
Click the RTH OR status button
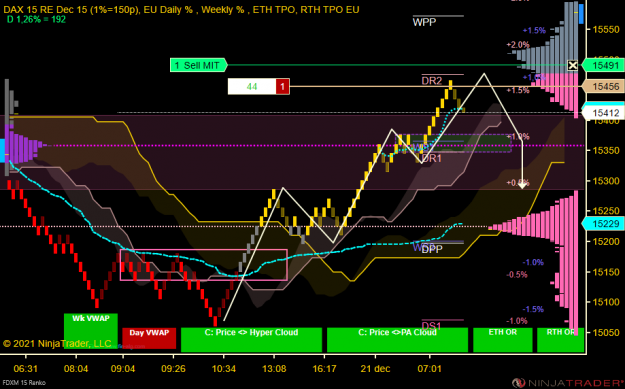(x=560, y=340)
